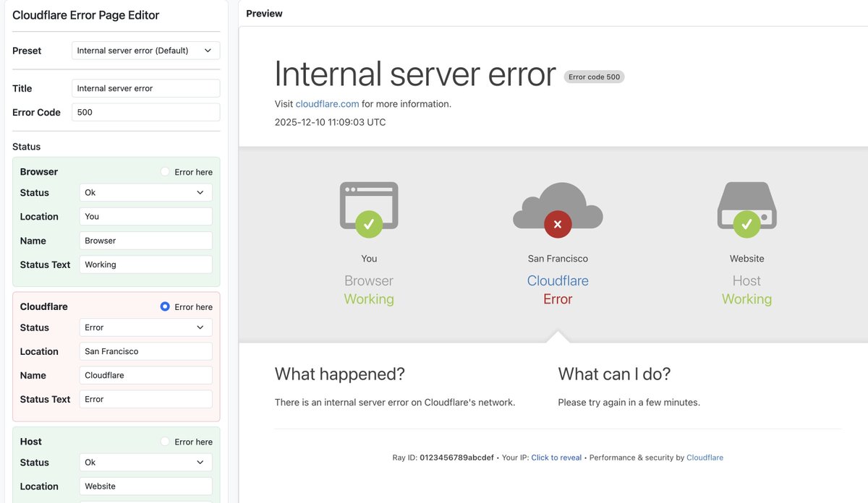Open the Preset dropdown
This screenshot has width=868, height=503.
[145, 51]
